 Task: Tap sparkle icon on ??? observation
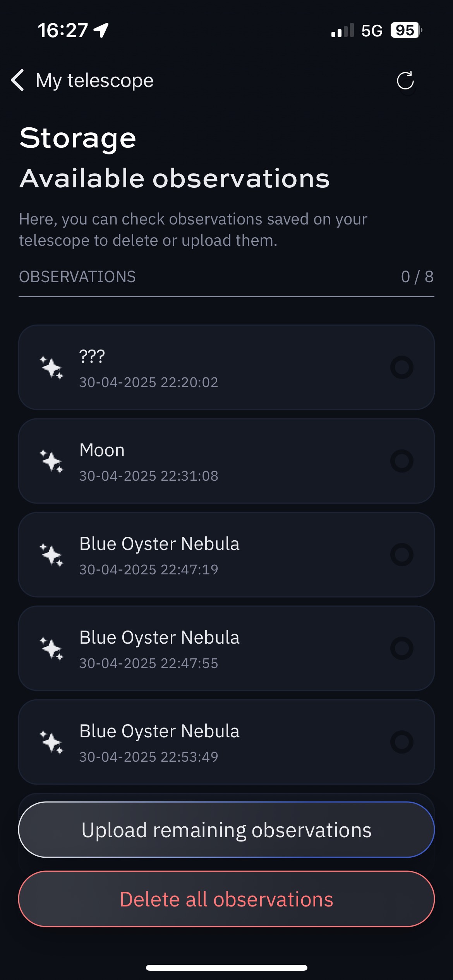[51, 367]
